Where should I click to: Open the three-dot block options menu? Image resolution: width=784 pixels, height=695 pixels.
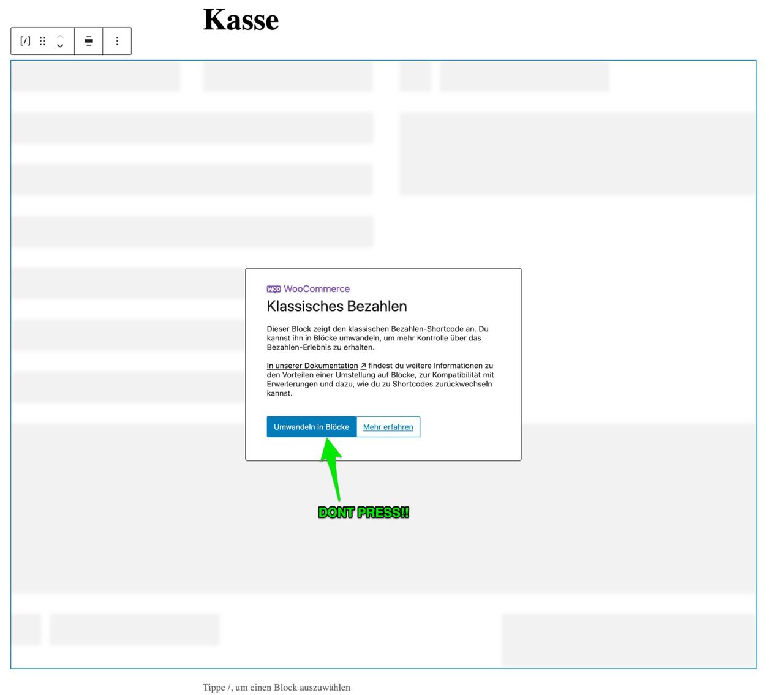coord(117,41)
